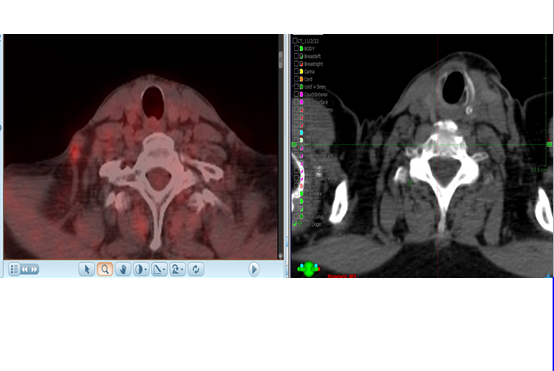Click the green handle on right of crosshair line
Viewport: 554px width, 371px height.
tap(549, 145)
